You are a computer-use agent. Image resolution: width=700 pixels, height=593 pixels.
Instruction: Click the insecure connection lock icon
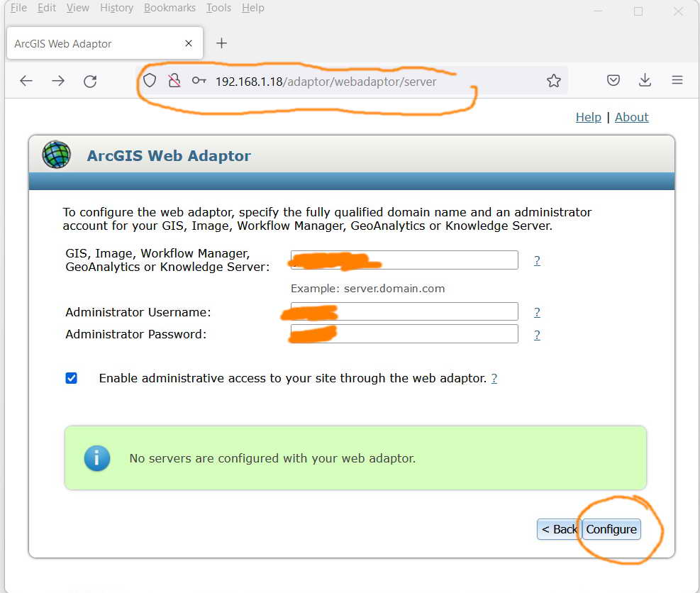coord(174,80)
